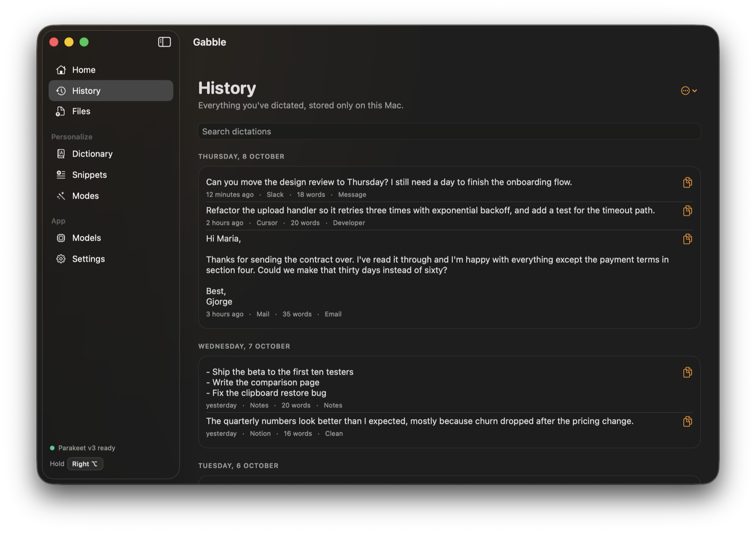This screenshot has height=533, width=756.
Task: Click the 'Clean' mode label
Action: coord(334,433)
